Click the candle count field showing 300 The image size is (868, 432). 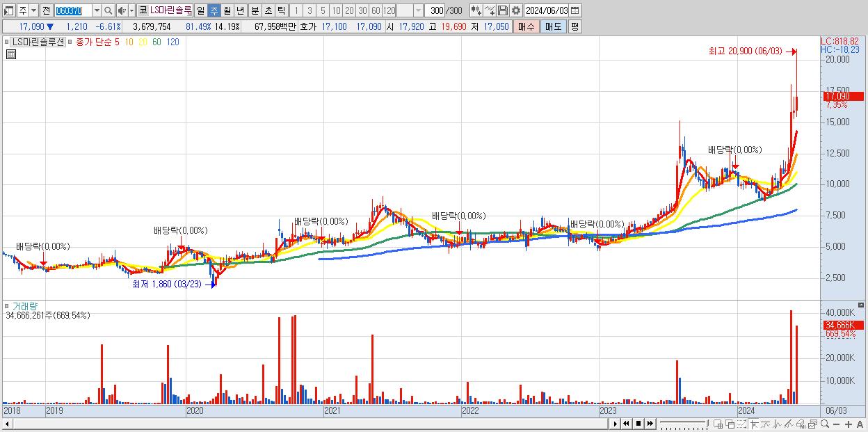[436, 10]
